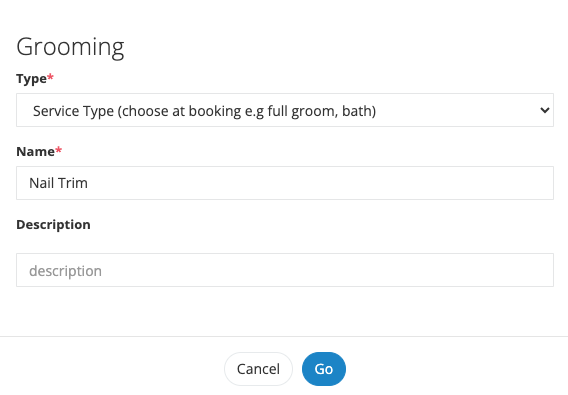Viewport: 568px width, 395px height.
Task: Click the Cancel button
Action: (258, 369)
